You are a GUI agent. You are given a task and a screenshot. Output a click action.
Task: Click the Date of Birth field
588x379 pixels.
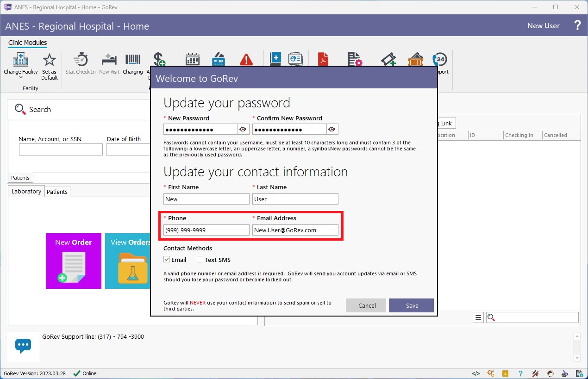click(128, 149)
